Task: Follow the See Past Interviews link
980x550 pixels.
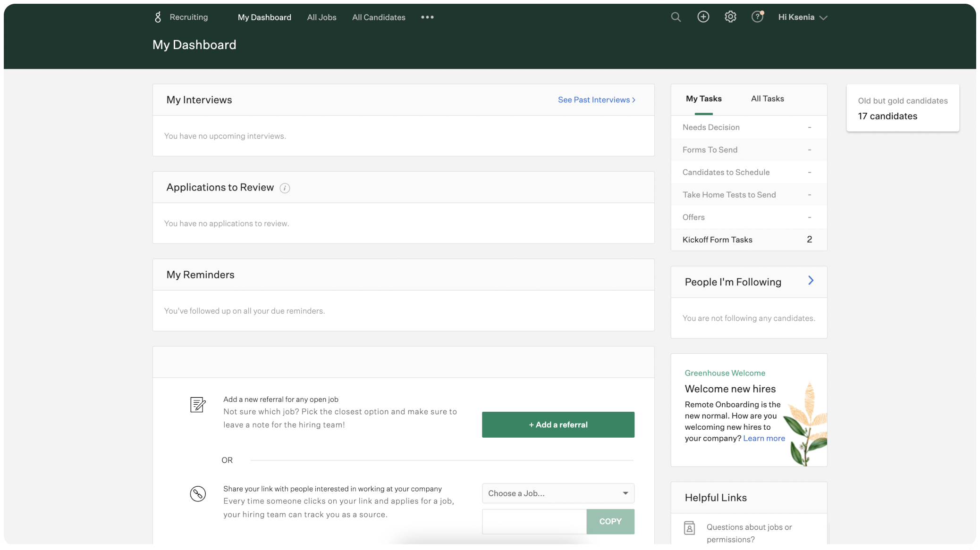Action: [x=596, y=100]
